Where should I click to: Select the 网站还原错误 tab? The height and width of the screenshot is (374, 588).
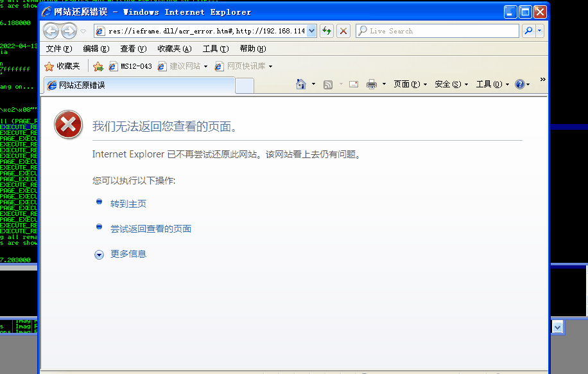(139, 85)
